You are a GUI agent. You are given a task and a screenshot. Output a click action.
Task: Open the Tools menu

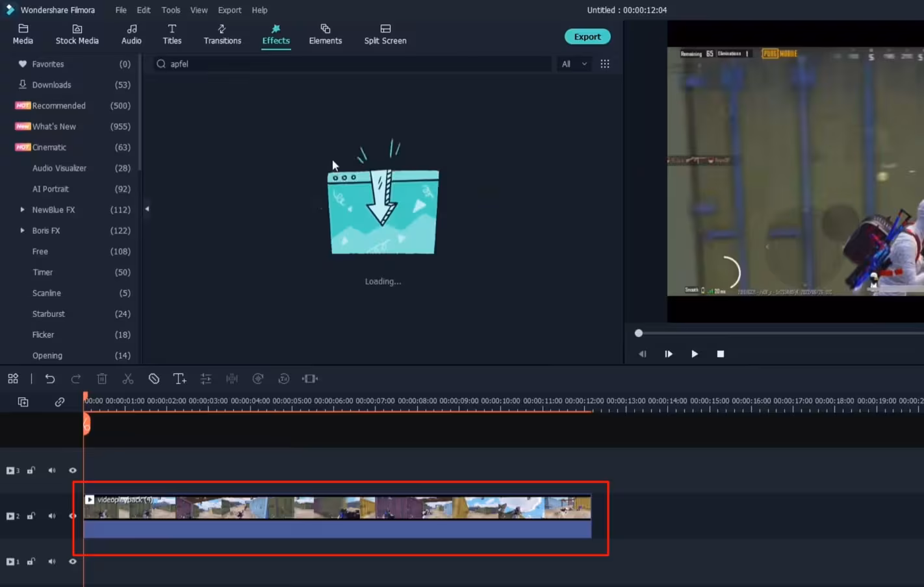(x=171, y=10)
